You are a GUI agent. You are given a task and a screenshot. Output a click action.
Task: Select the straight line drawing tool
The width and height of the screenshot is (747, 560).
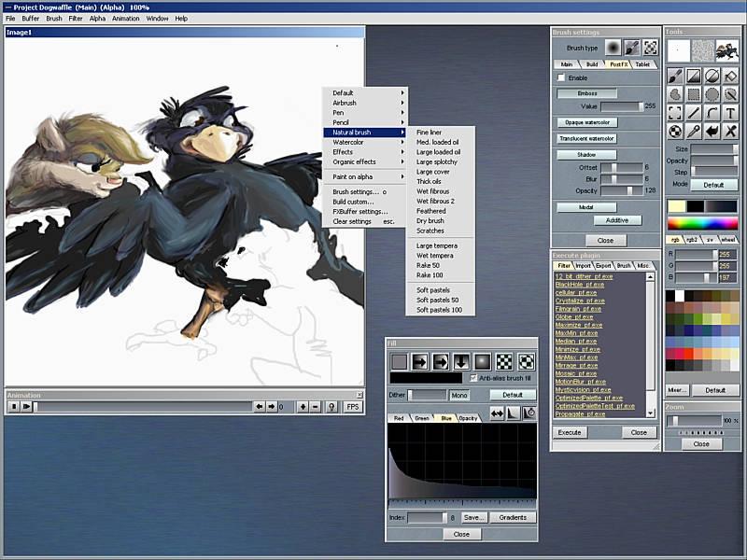[693, 113]
